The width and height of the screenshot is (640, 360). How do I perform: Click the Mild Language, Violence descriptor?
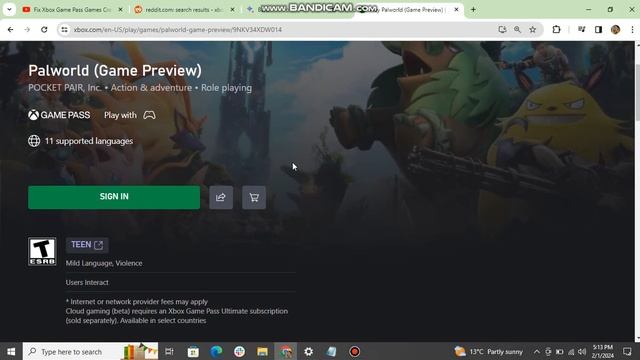pyautogui.click(x=104, y=263)
